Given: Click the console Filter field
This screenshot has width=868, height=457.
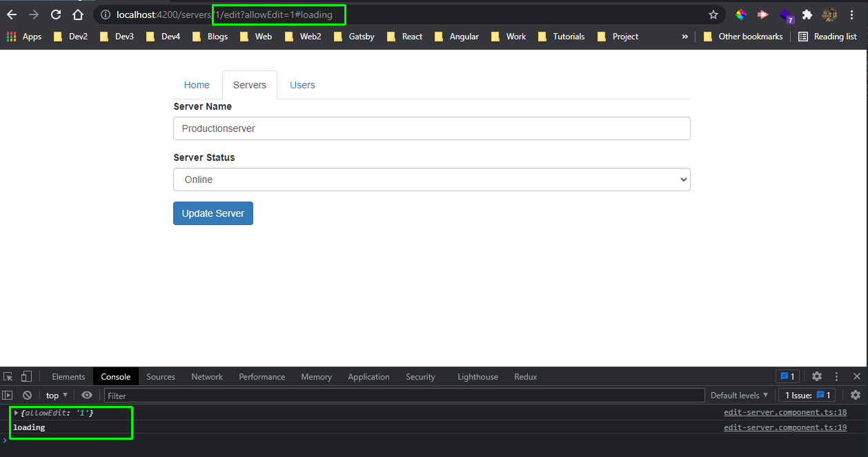Looking at the screenshot, I should (x=404, y=396).
